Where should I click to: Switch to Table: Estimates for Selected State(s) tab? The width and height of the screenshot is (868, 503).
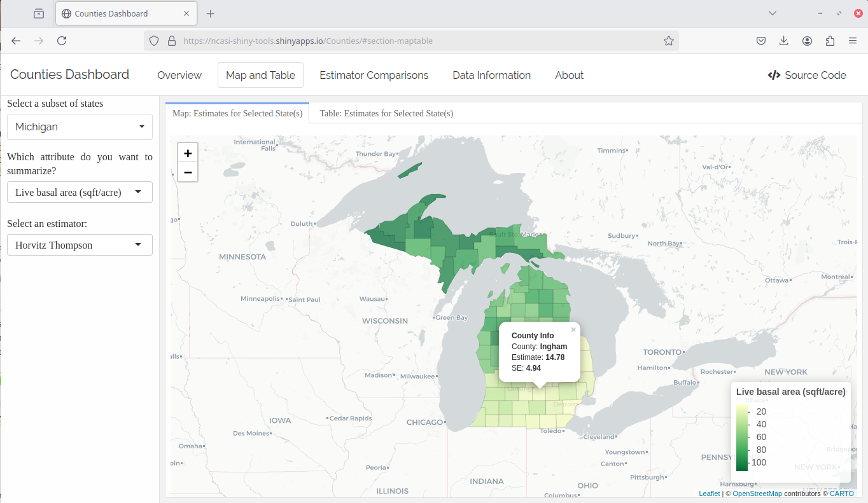click(386, 113)
